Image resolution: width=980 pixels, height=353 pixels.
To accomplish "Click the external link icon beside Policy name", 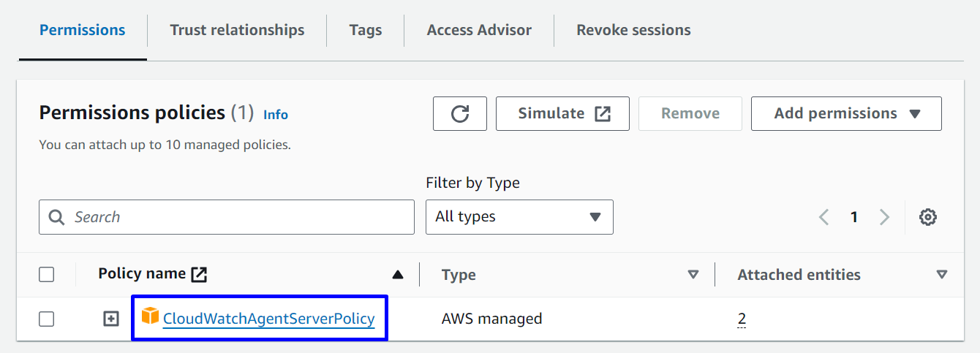I will point(199,275).
